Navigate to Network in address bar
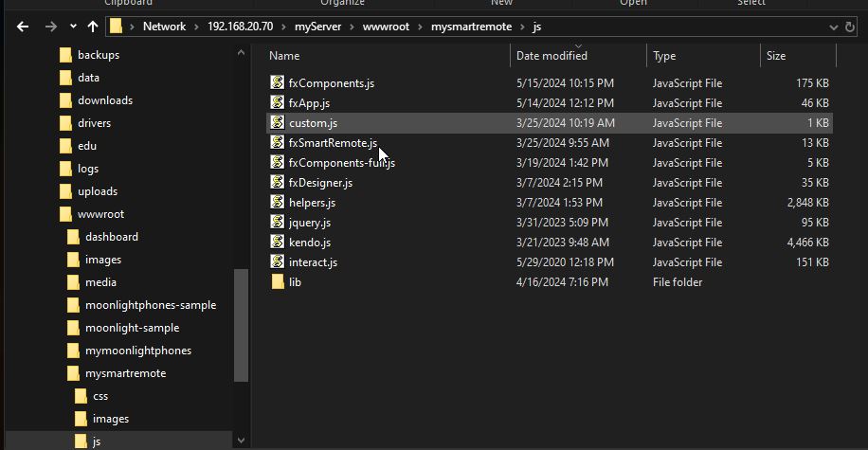The image size is (868, 450). click(165, 27)
